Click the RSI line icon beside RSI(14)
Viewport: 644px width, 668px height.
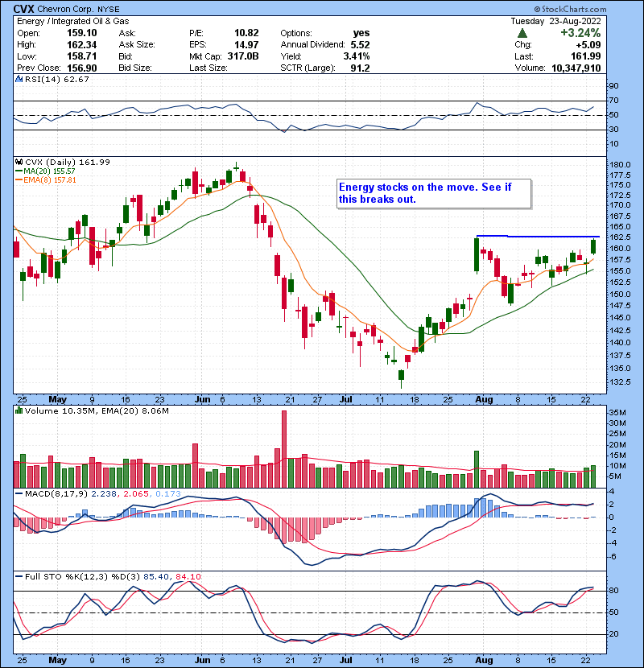pyautogui.click(x=19, y=79)
